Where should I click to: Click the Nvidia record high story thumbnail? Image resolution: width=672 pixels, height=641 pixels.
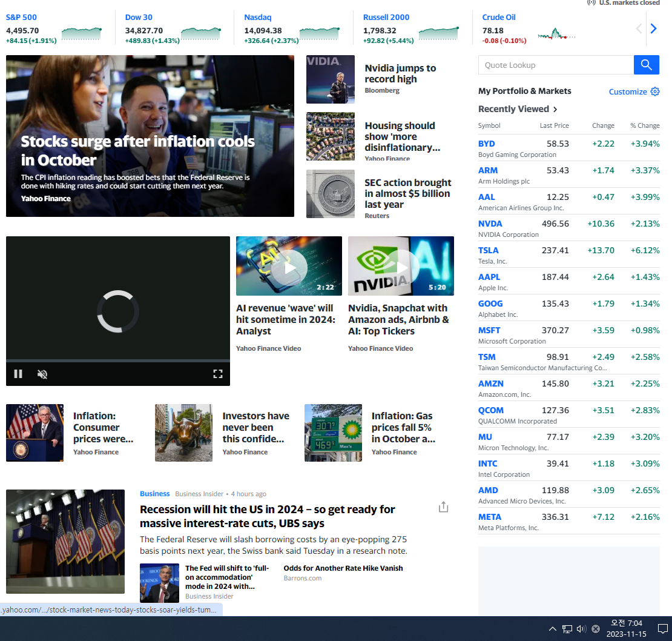(331, 79)
